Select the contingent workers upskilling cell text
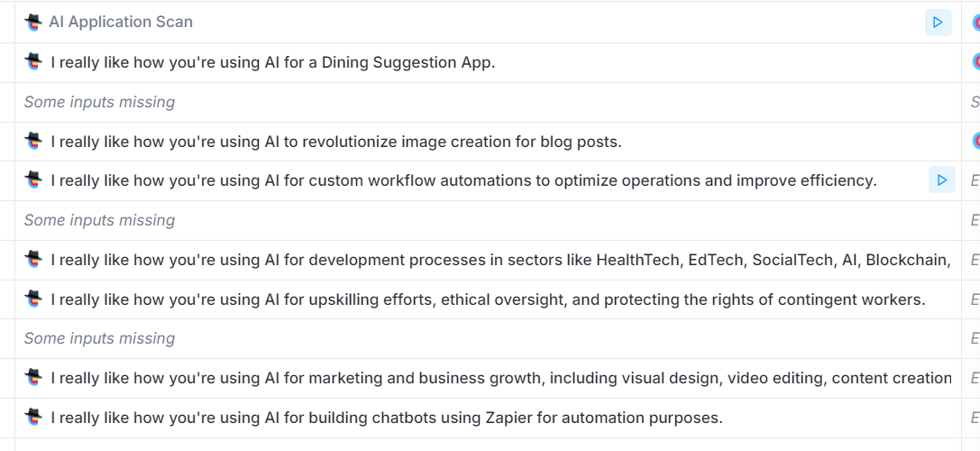Viewport: 980px width, 451px height. [x=488, y=299]
